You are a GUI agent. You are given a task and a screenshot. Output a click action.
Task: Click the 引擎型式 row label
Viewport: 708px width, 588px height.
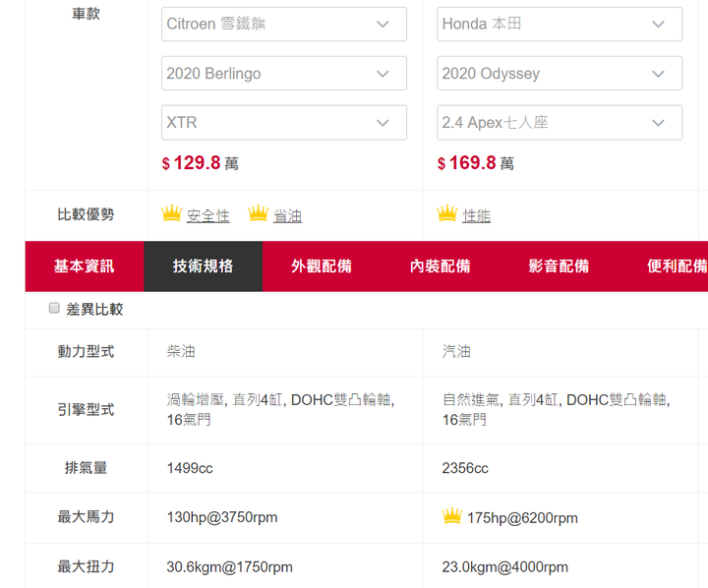[x=86, y=410]
